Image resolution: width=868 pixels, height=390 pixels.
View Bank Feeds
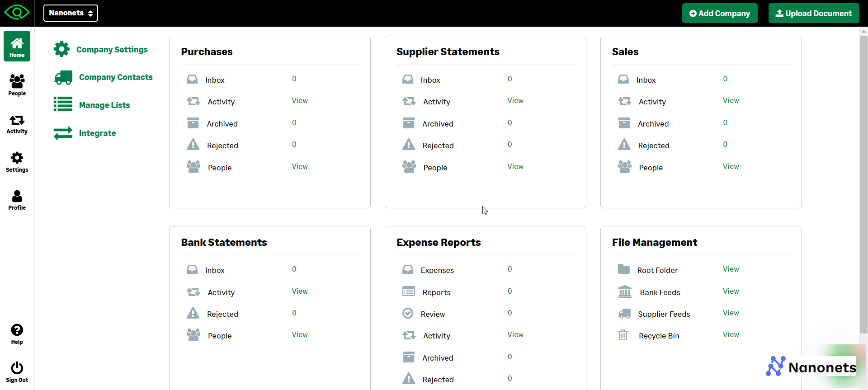click(731, 291)
